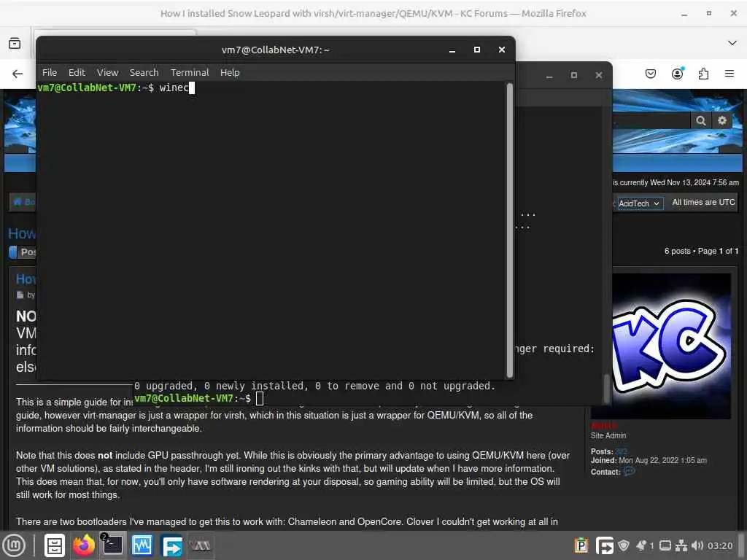The image size is (747, 560).
Task: Click the terminal command line containing winec
Action: 116,87
